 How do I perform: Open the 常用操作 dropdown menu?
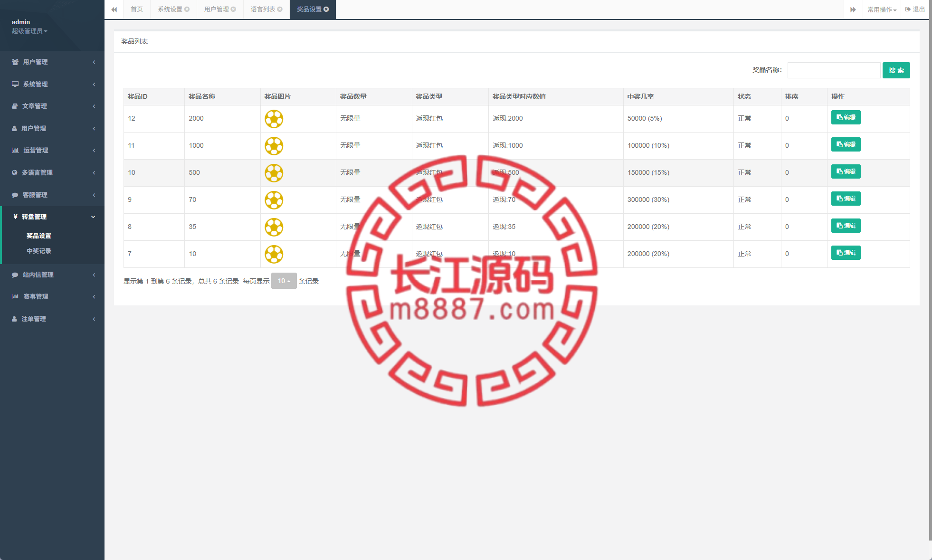pyautogui.click(x=882, y=10)
